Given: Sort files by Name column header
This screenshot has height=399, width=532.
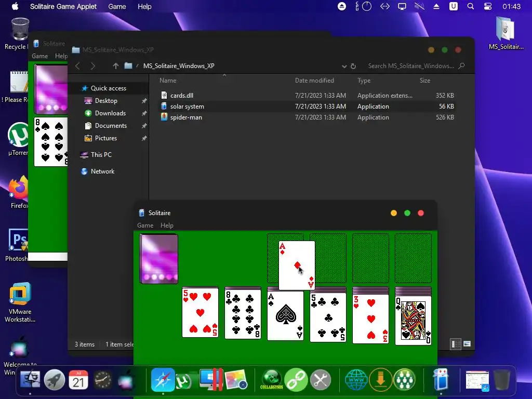Looking at the screenshot, I should 168,81.
